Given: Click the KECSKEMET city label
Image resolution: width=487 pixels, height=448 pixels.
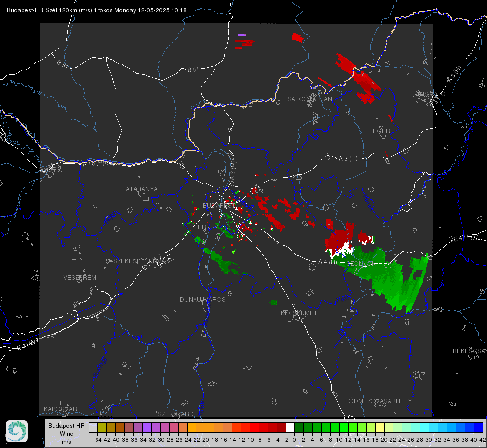Looking at the screenshot, I should [x=299, y=313].
